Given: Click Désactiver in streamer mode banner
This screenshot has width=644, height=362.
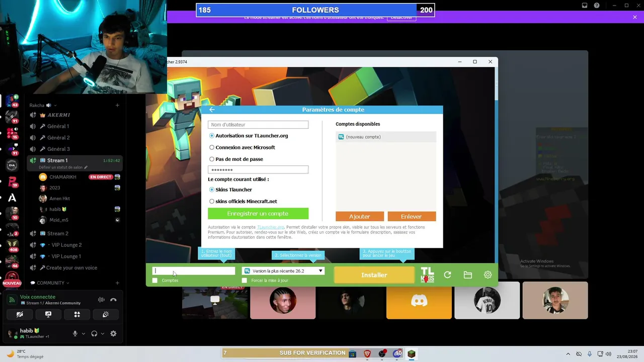Looking at the screenshot, I should click(401, 18).
